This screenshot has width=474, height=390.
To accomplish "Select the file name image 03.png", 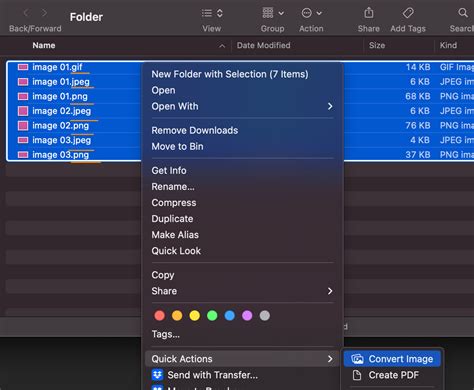I will [x=61, y=155].
